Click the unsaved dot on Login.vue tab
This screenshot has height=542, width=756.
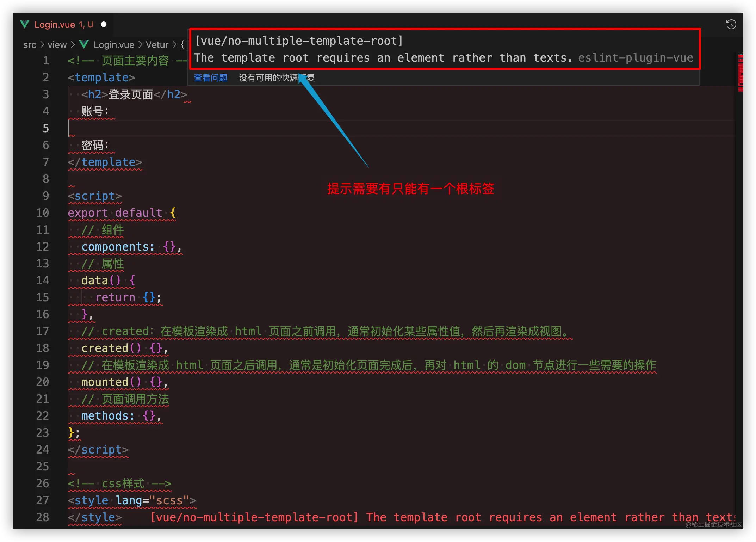click(104, 24)
